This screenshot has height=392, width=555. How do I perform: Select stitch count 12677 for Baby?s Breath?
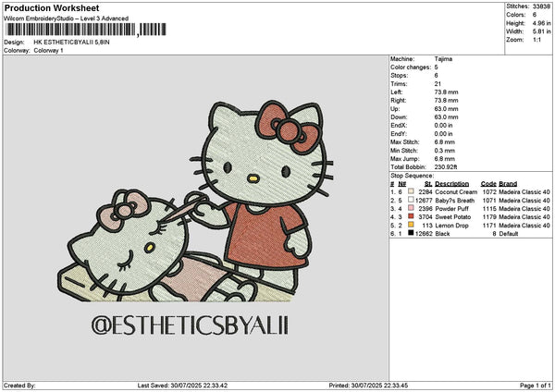click(x=424, y=201)
